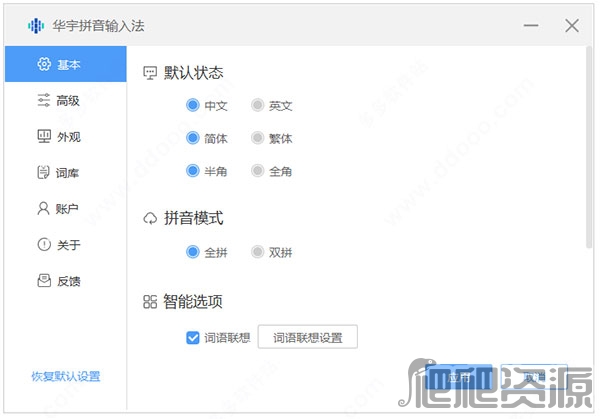Click the 取消 cancel button
Screen dimensions: 600x419
click(534, 377)
